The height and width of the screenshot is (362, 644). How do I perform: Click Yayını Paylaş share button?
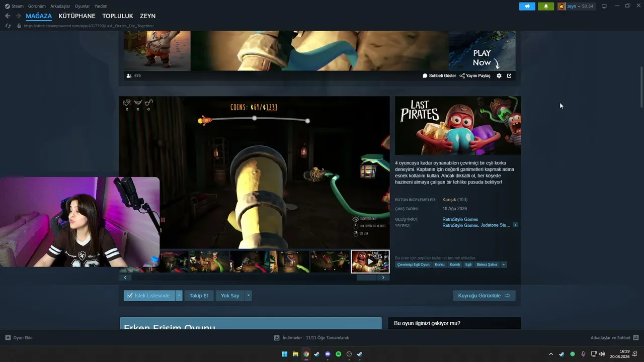pos(475,76)
